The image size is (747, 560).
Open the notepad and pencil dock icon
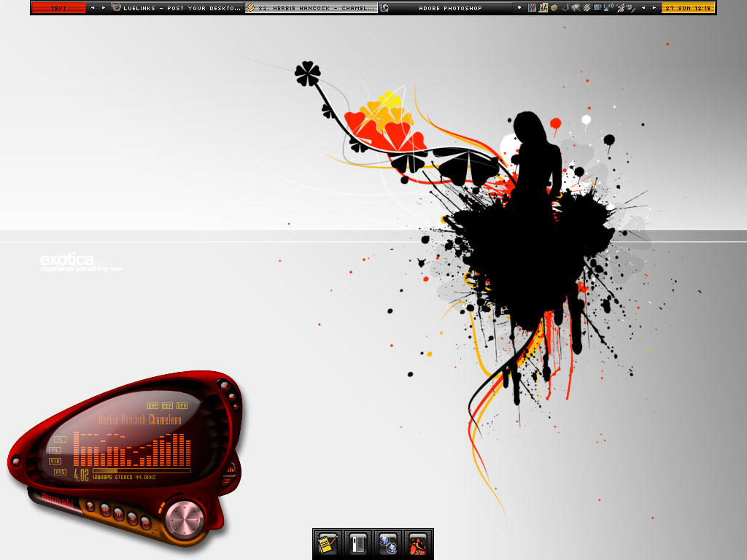328,544
